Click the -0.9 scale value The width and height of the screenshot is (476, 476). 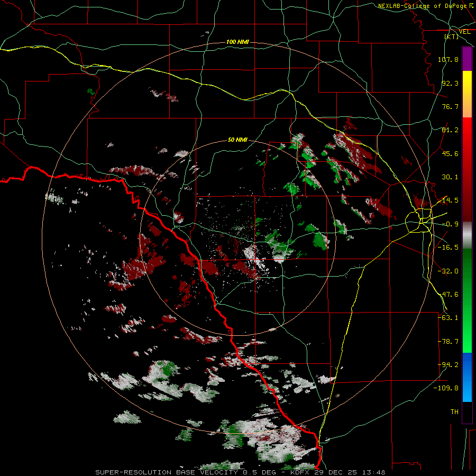[x=450, y=224]
